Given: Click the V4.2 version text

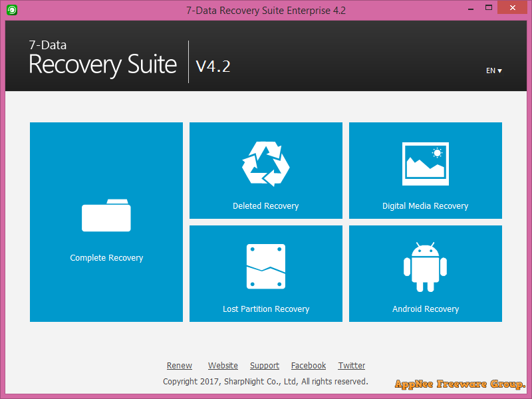Looking at the screenshot, I should click(x=213, y=66).
